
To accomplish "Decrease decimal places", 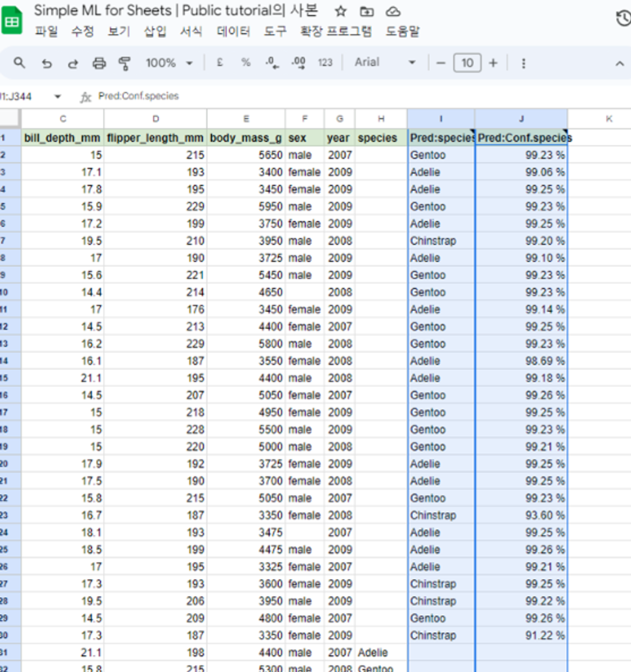I will click(x=272, y=63).
